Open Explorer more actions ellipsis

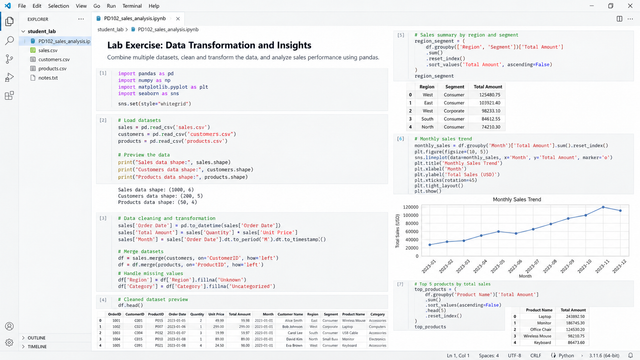pyautogui.click(x=81, y=19)
